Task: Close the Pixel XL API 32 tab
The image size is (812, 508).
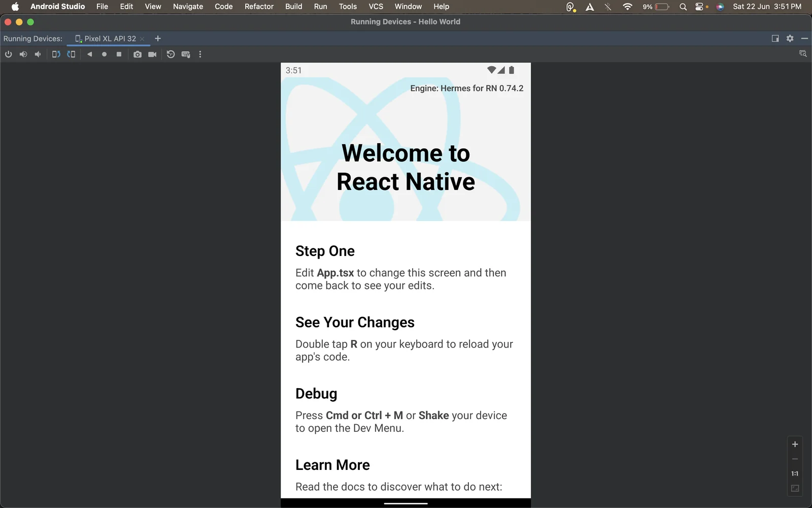Action: point(142,39)
